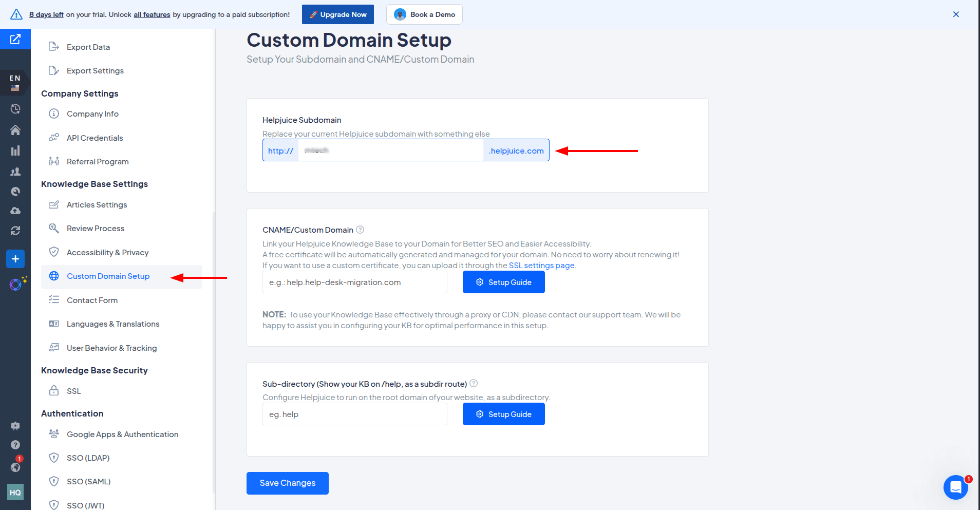The width and height of the screenshot is (980, 510).
Task: Open Articles Settings
Action: 122,204
